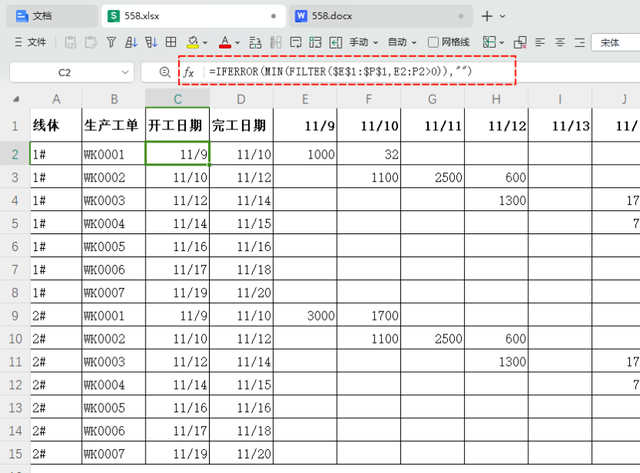Click the wrap text icon
Image resolution: width=640 pixels, height=473 pixels.
click(256, 42)
